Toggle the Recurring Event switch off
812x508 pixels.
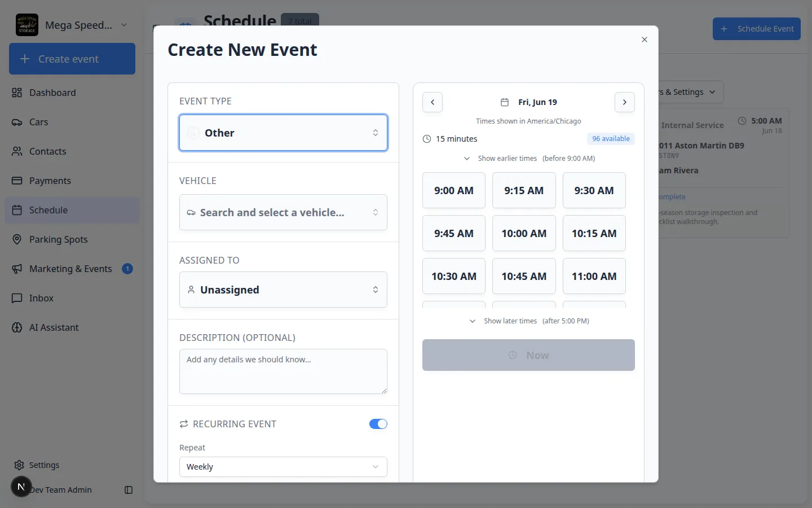tap(378, 424)
